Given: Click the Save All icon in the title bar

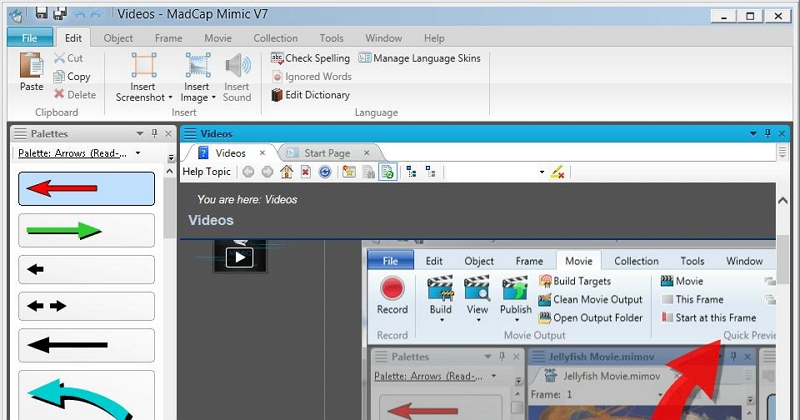Looking at the screenshot, I should pos(60,13).
